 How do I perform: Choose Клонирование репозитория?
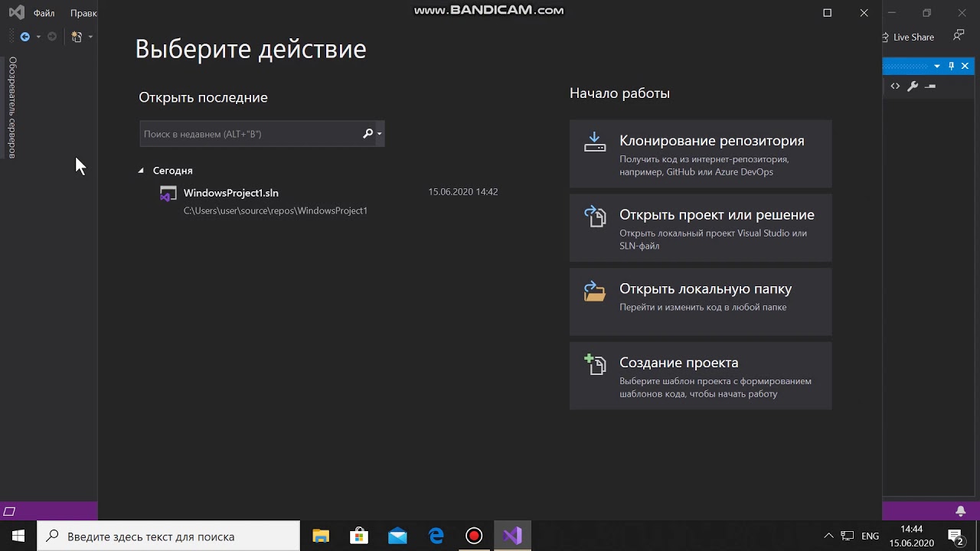701,154
